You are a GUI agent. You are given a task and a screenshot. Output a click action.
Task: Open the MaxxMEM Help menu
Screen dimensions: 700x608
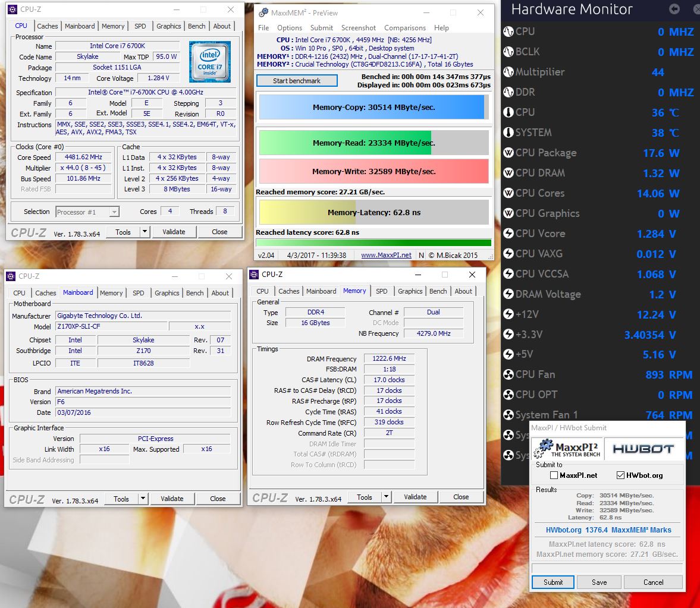click(441, 28)
